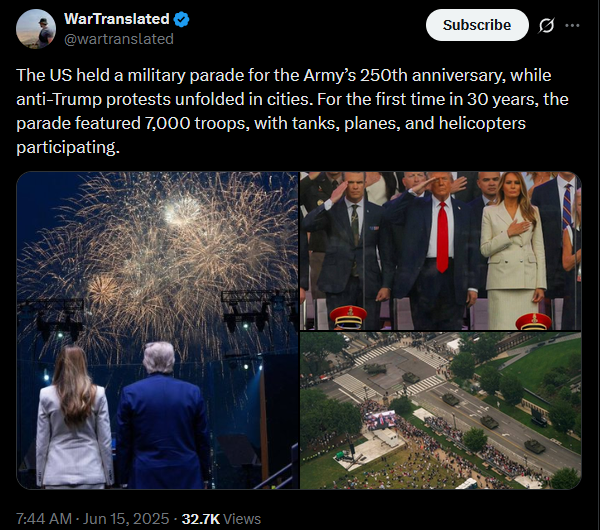Viewport: 600px width, 530px height.
Task: Click the WarTranslated profile avatar
Action: click(x=36, y=29)
